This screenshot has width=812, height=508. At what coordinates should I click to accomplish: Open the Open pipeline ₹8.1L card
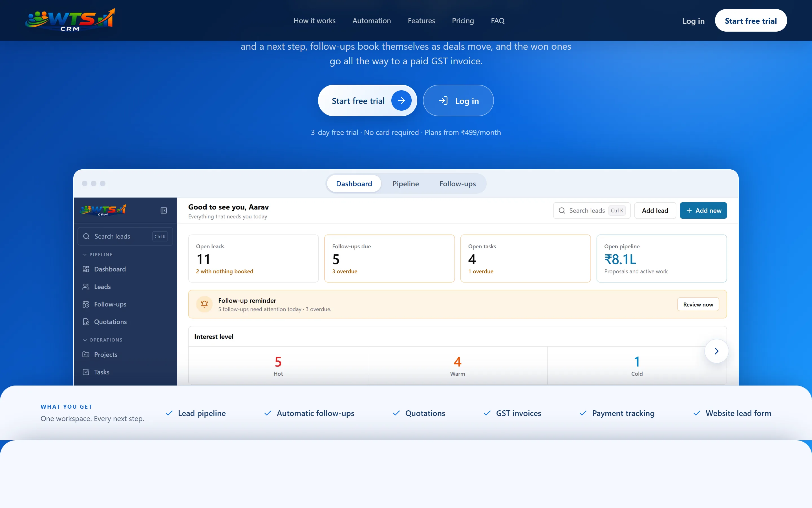point(661,258)
